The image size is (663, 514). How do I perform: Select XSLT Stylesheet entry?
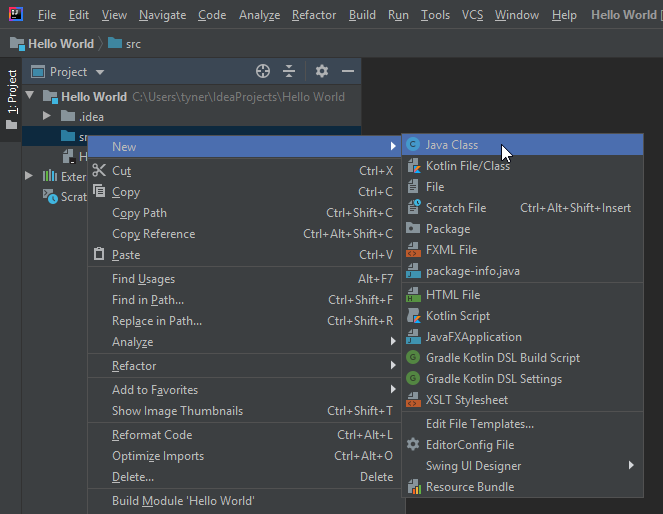pyautogui.click(x=466, y=400)
